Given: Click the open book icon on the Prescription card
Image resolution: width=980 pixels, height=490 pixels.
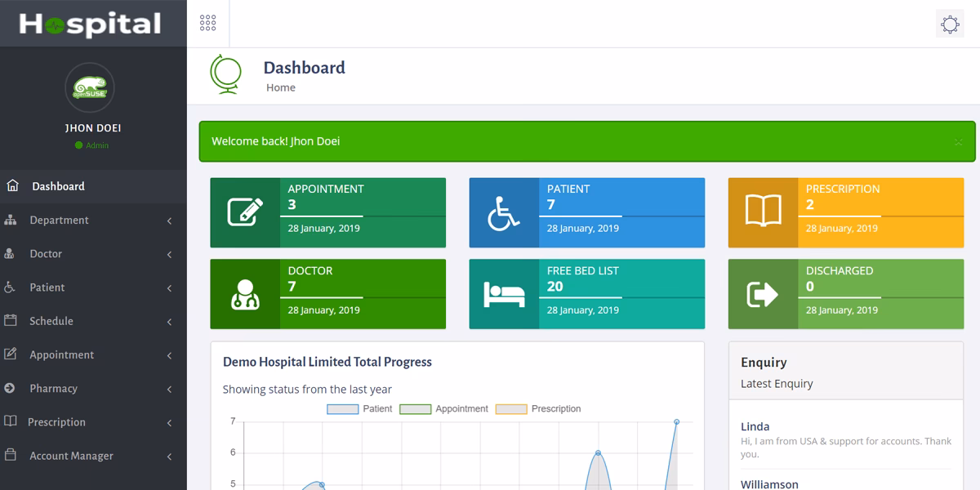Looking at the screenshot, I should [x=764, y=209].
